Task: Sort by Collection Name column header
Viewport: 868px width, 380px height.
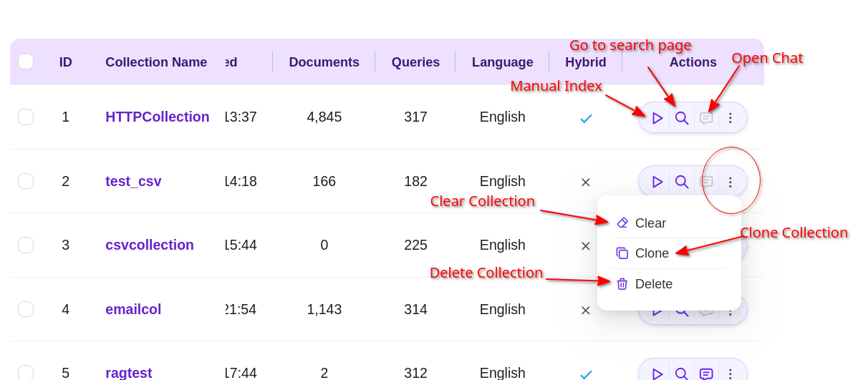Action: 156,62
